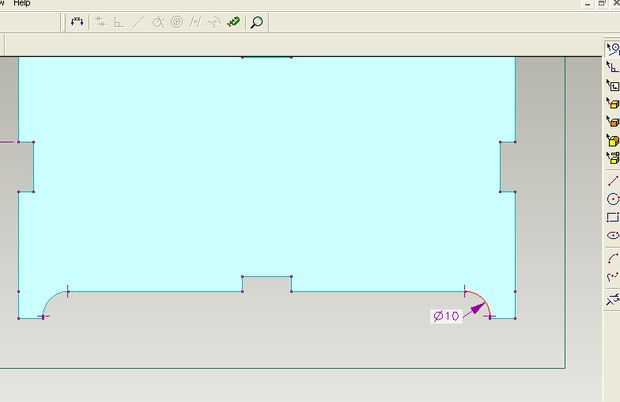Select the yellow solid body selection tool
The height and width of the screenshot is (402, 620).
[613, 140]
